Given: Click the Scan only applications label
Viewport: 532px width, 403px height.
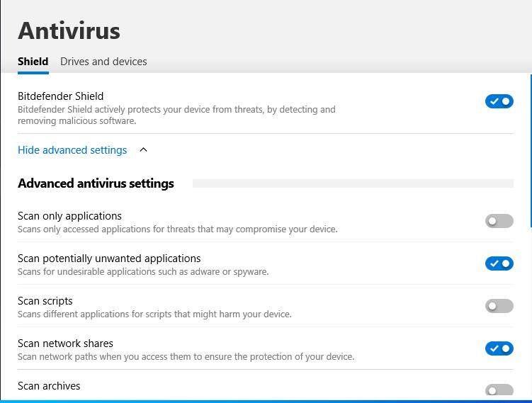Looking at the screenshot, I should coord(69,216).
